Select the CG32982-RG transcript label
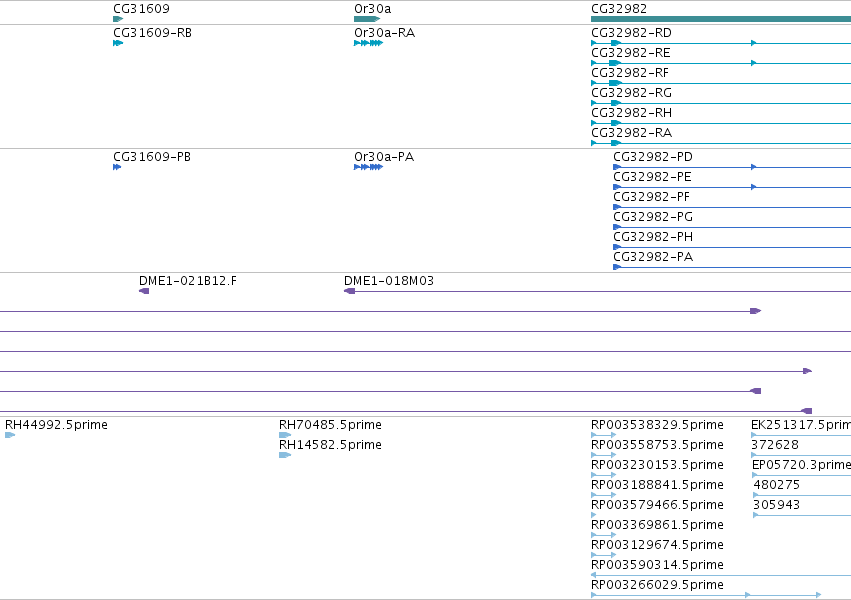The width and height of the screenshot is (851, 600). click(x=631, y=93)
